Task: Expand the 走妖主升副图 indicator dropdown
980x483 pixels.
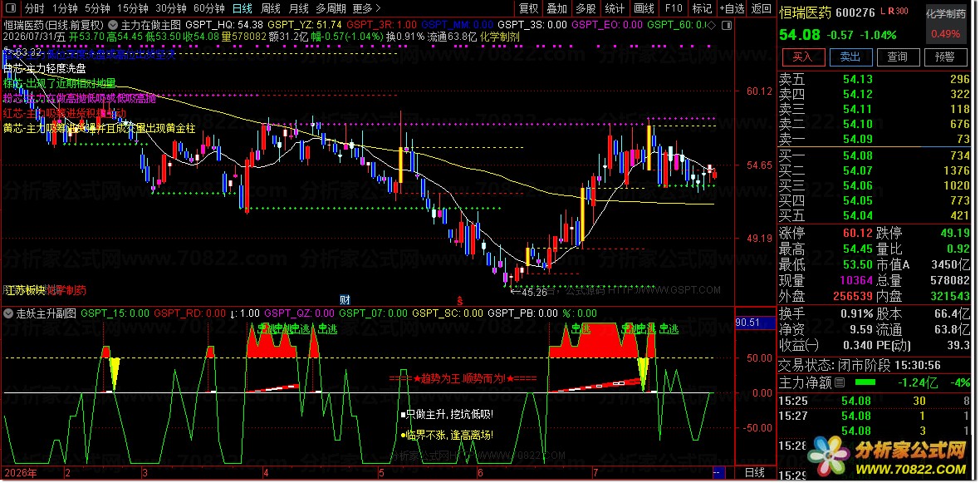Action: click(9, 313)
